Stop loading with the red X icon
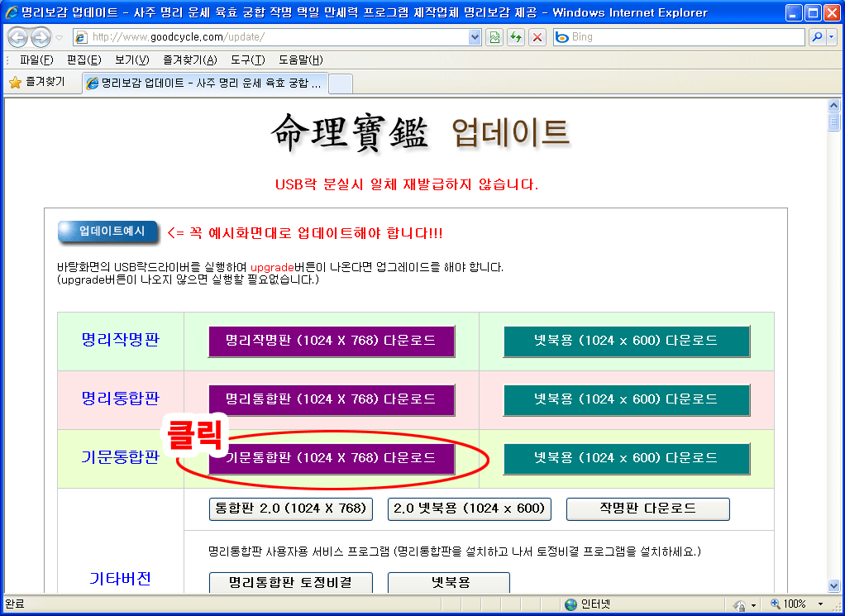Viewport: 845px width, 616px height. point(537,37)
